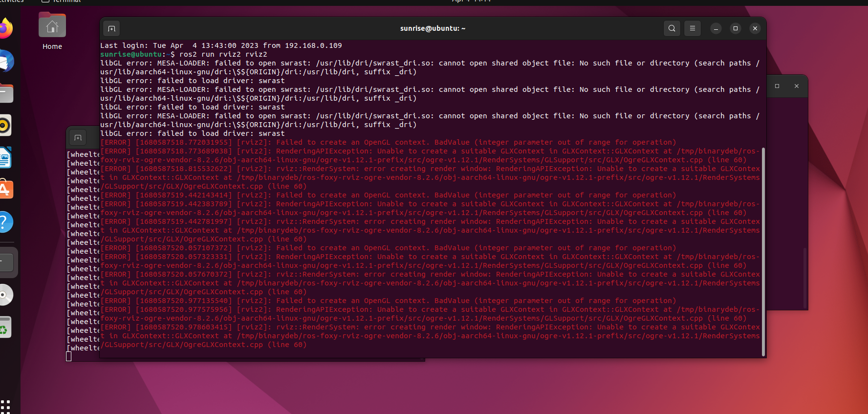
Task: Add new tab in background wheeltec terminal
Action: click(78, 138)
